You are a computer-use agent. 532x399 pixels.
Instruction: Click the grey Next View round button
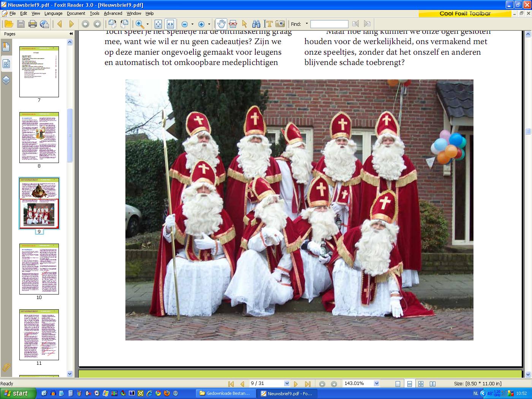pos(97,24)
